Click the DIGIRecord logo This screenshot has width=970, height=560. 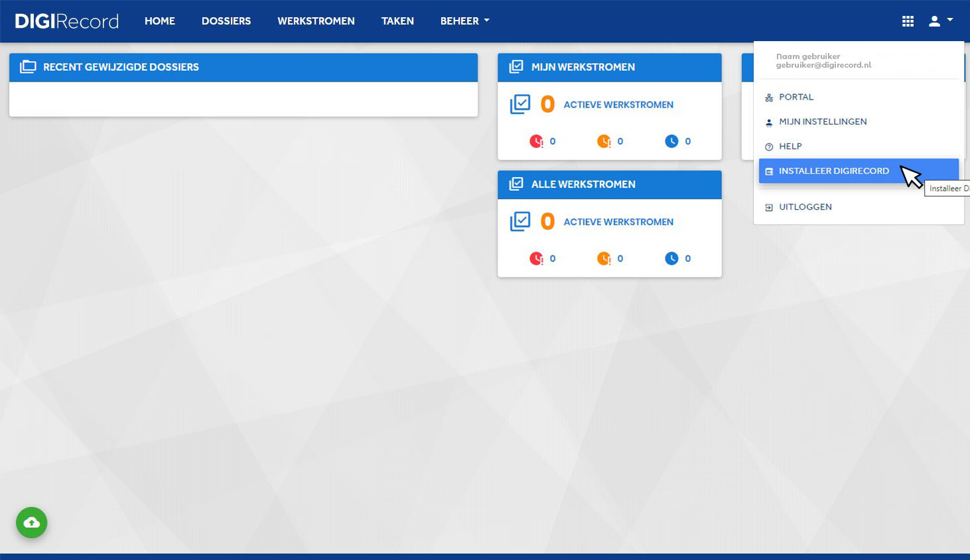coord(66,21)
